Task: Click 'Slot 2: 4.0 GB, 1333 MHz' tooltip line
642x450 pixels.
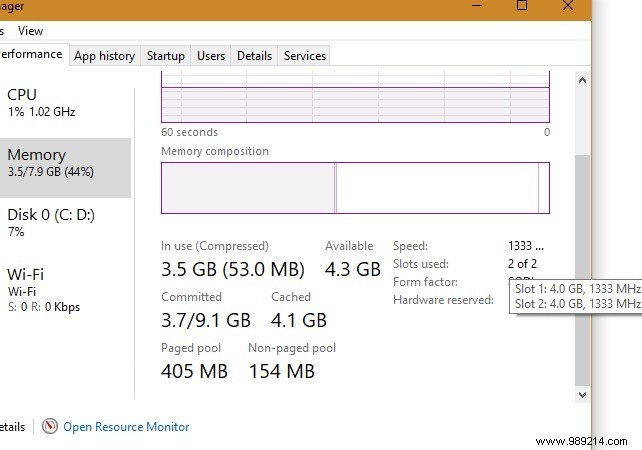Action: [x=578, y=304]
